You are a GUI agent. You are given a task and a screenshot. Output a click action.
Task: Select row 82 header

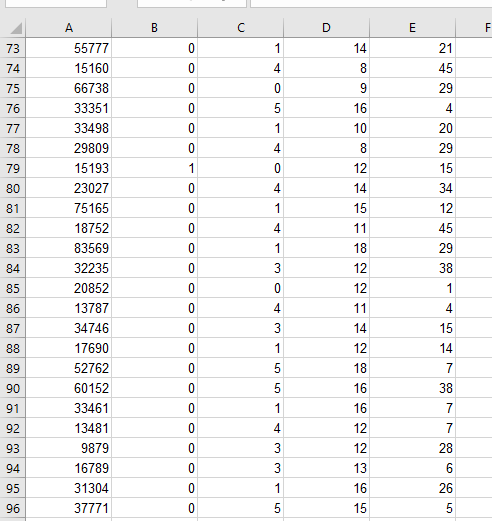coord(13,228)
